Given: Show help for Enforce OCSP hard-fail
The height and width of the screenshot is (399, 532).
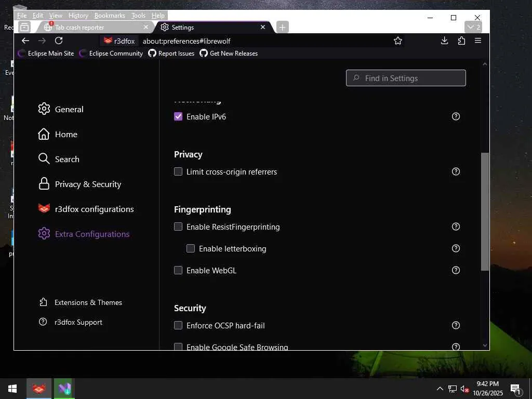Looking at the screenshot, I should [x=456, y=325].
